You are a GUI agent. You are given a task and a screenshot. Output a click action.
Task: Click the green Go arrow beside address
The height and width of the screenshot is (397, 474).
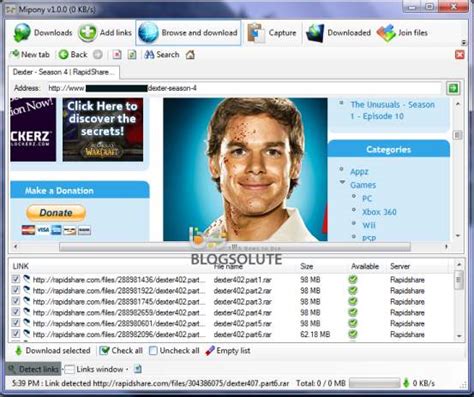pyautogui.click(x=453, y=88)
